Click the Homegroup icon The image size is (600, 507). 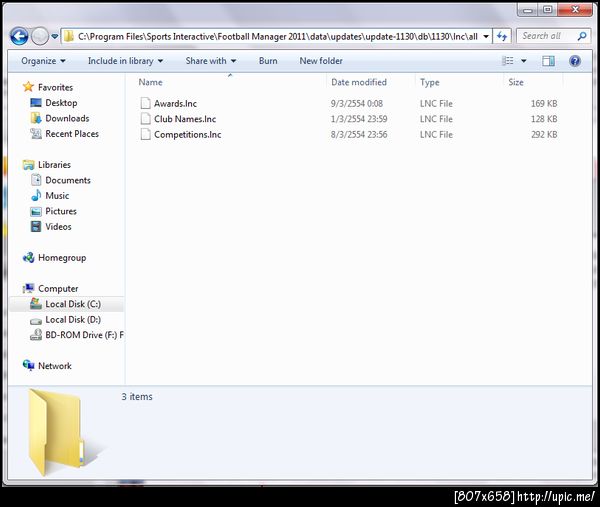click(x=28, y=258)
